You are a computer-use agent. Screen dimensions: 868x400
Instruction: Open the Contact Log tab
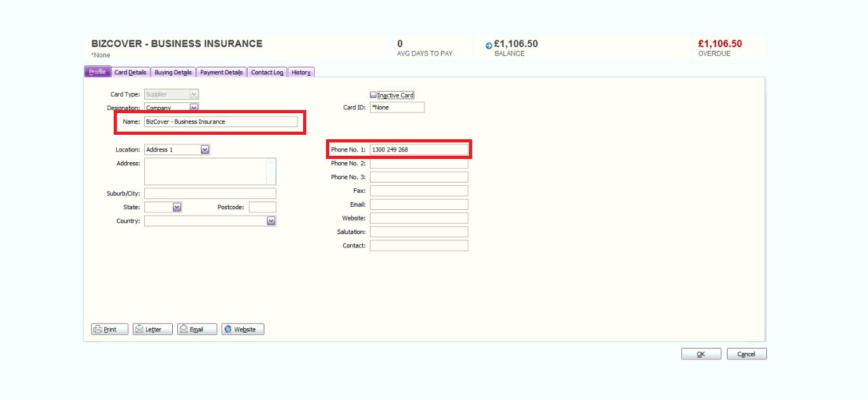pyautogui.click(x=267, y=72)
